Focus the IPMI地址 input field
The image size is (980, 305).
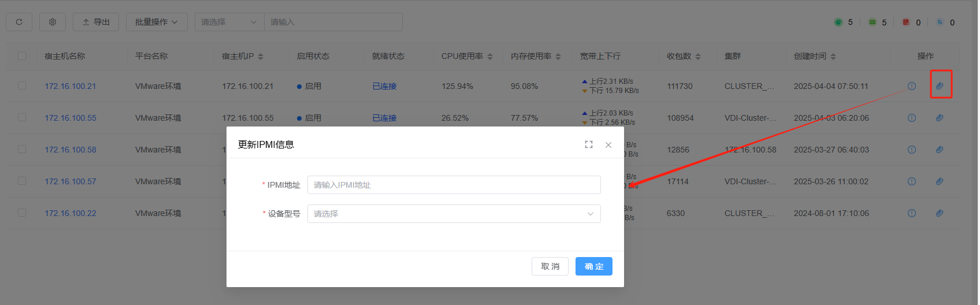click(454, 185)
